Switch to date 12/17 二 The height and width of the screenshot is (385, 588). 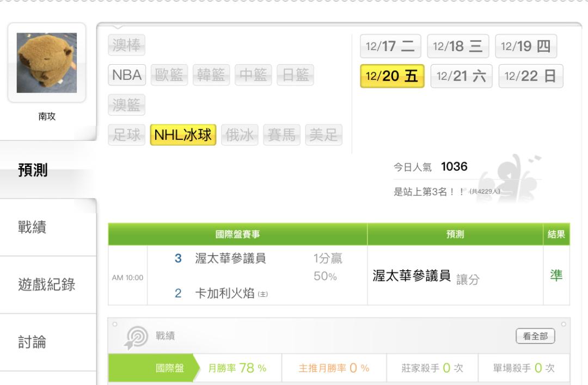390,46
